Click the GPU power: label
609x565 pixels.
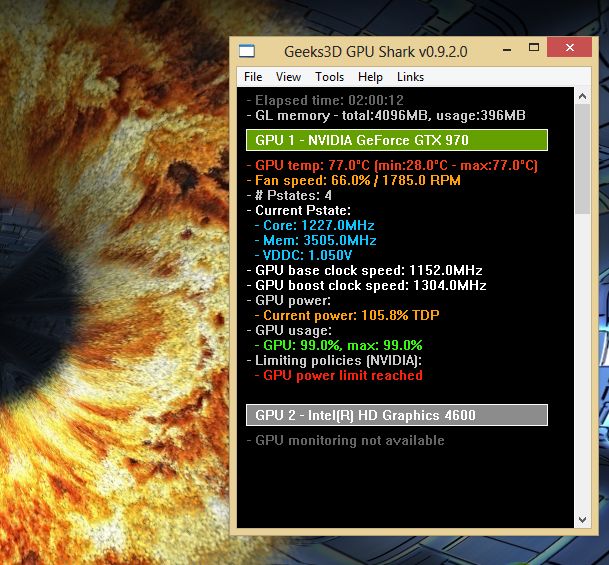[289, 301]
